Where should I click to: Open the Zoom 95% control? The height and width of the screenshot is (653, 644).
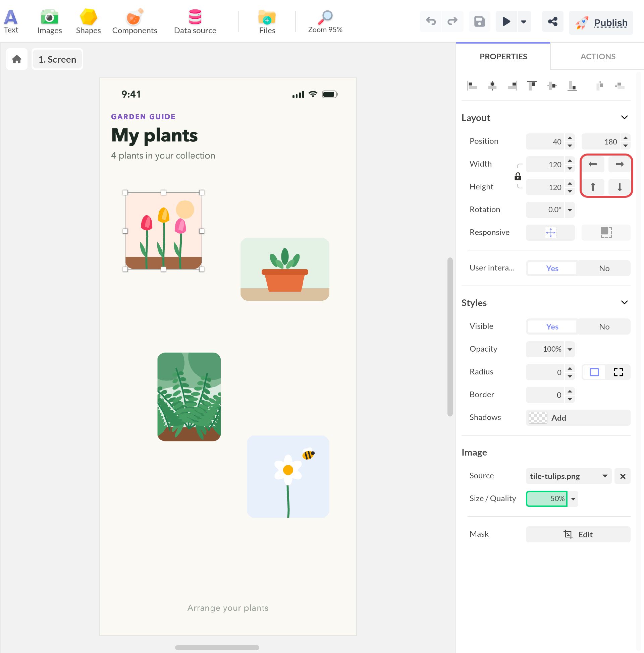(x=325, y=22)
